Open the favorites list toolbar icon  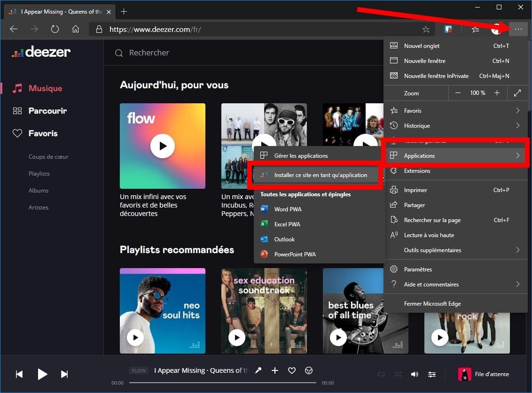coord(475,30)
